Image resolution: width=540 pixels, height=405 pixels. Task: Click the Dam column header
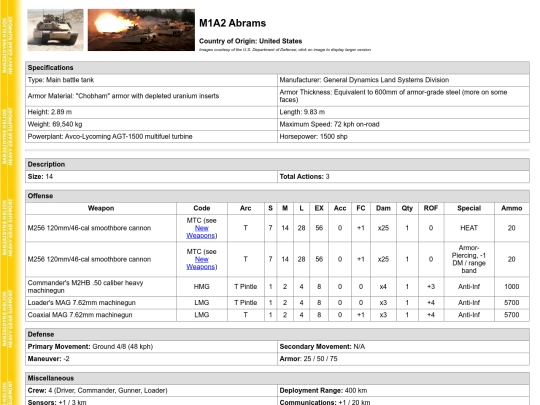click(383, 208)
